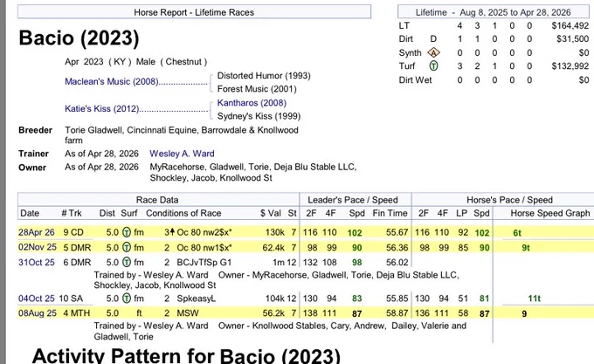Click the turf icon on 04Oct 25 race row
This screenshot has height=364, width=594.
(127, 299)
